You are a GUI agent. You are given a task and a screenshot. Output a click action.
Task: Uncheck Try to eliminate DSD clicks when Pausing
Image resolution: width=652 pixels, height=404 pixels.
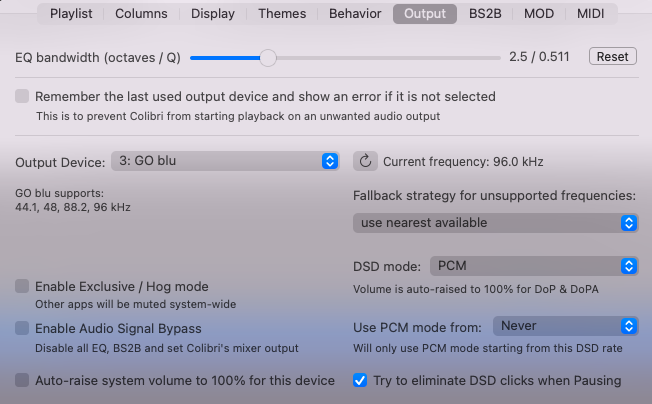(360, 380)
